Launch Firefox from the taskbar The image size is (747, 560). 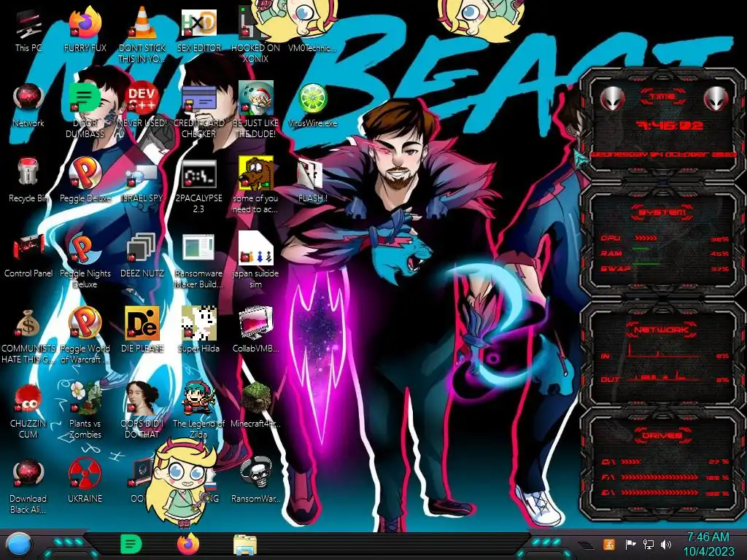click(188, 544)
